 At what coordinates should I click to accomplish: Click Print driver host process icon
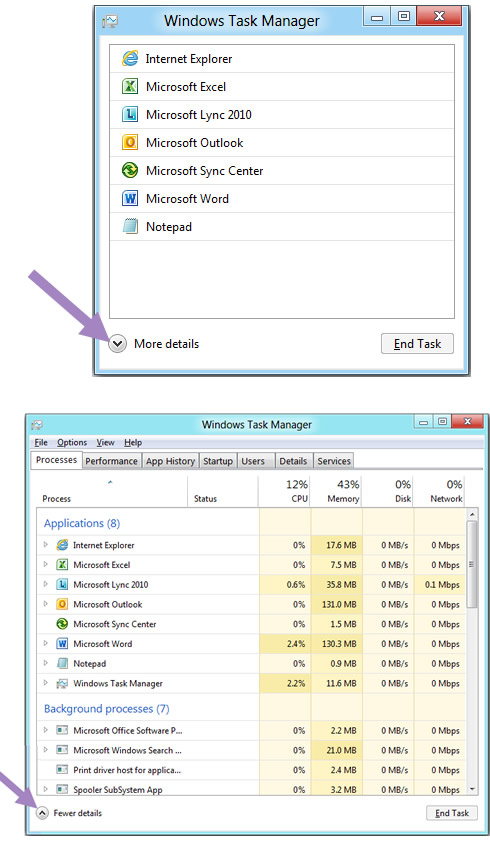click(x=62, y=770)
